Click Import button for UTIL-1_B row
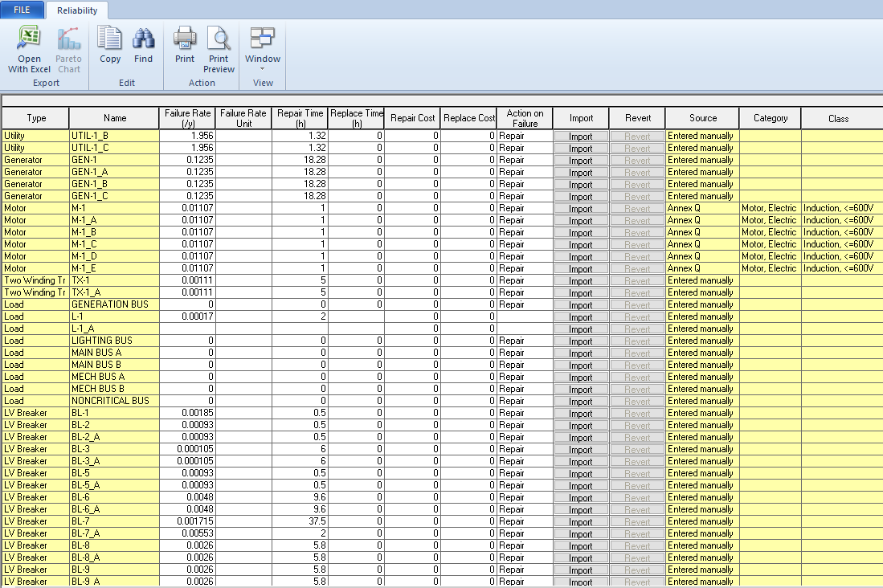This screenshot has height=588, width=883. point(580,136)
